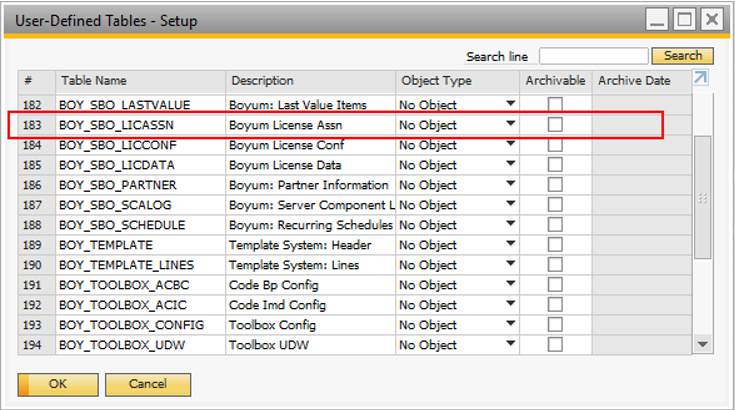The width and height of the screenshot is (735, 410).
Task: Click the Cancel button
Action: (148, 384)
